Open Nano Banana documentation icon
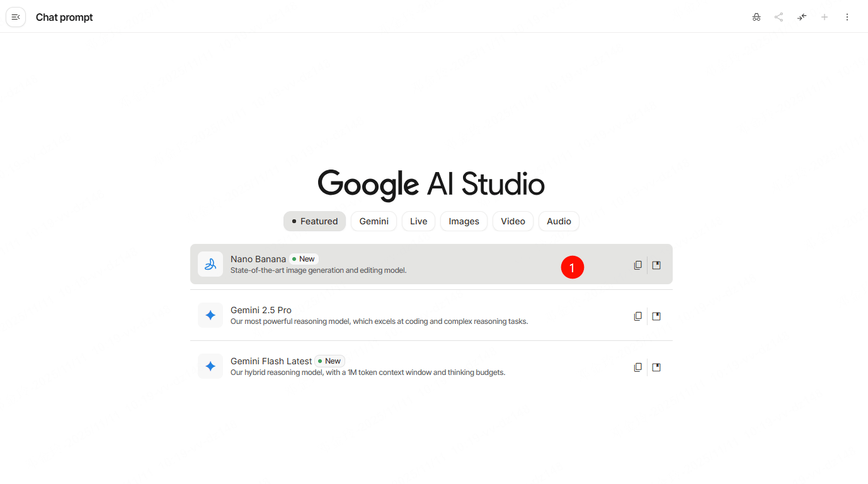This screenshot has height=484, width=868. pyautogui.click(x=656, y=265)
